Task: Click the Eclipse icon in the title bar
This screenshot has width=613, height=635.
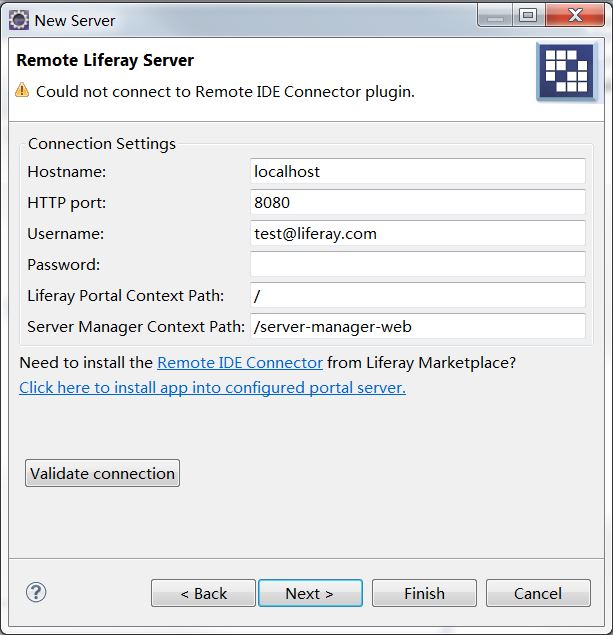Action: click(19, 20)
